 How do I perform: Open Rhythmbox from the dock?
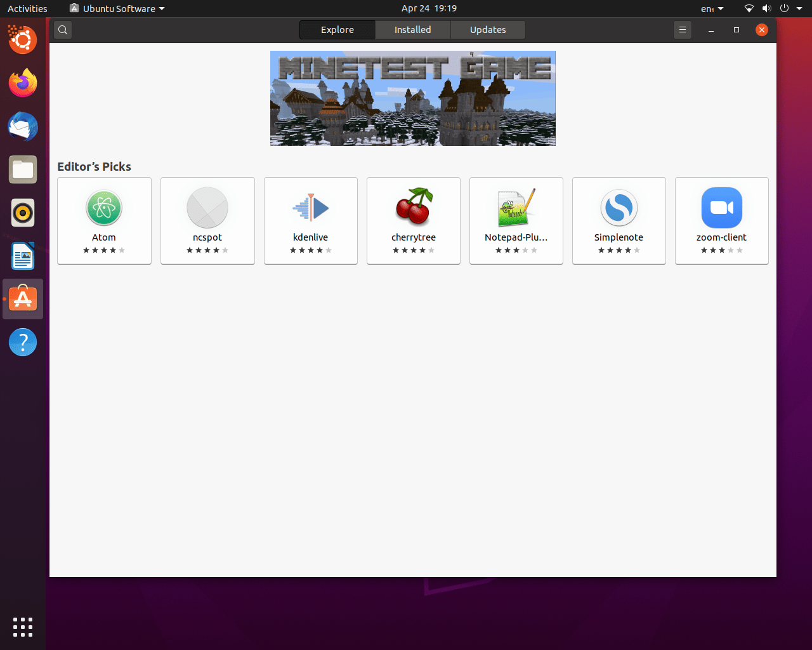click(x=23, y=213)
